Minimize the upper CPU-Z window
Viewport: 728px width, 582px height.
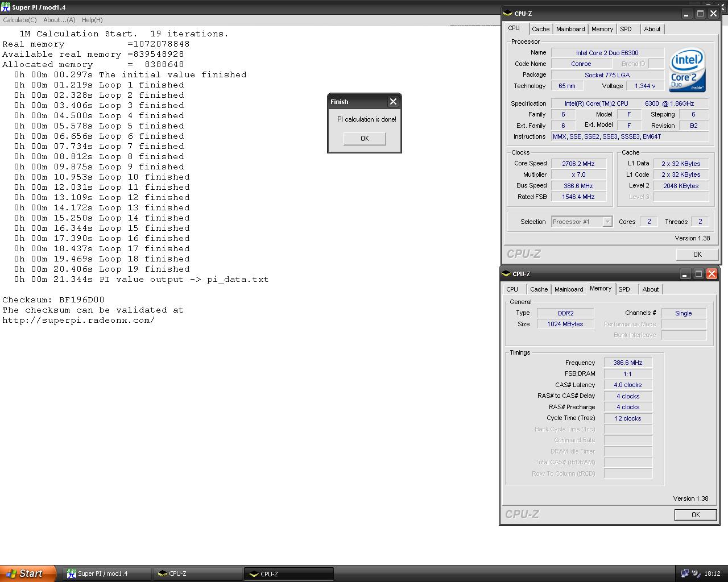click(x=687, y=14)
